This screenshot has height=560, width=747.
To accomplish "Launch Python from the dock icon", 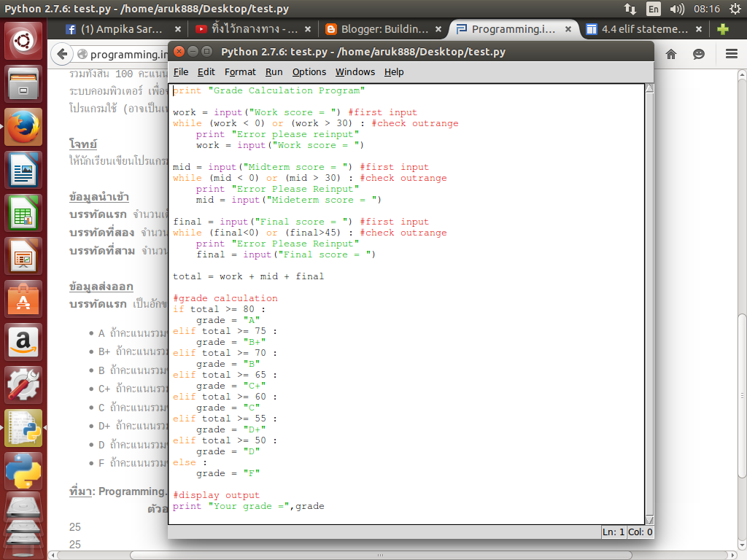I will point(23,470).
